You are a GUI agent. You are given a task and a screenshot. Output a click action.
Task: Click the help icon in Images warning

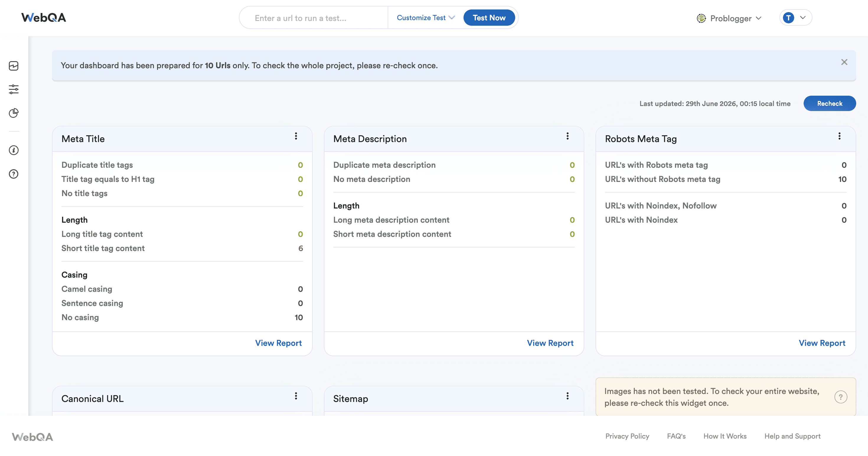click(841, 397)
